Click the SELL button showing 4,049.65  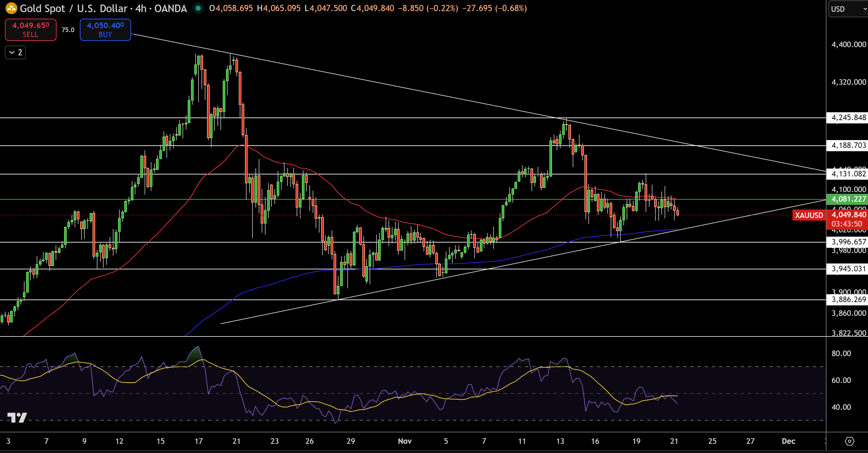(x=30, y=30)
